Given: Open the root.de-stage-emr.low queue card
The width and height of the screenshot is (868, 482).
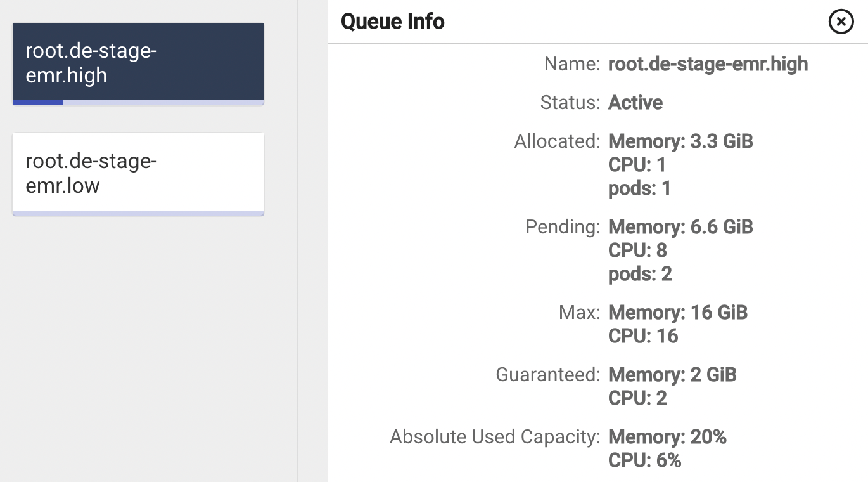Looking at the screenshot, I should click(137, 172).
